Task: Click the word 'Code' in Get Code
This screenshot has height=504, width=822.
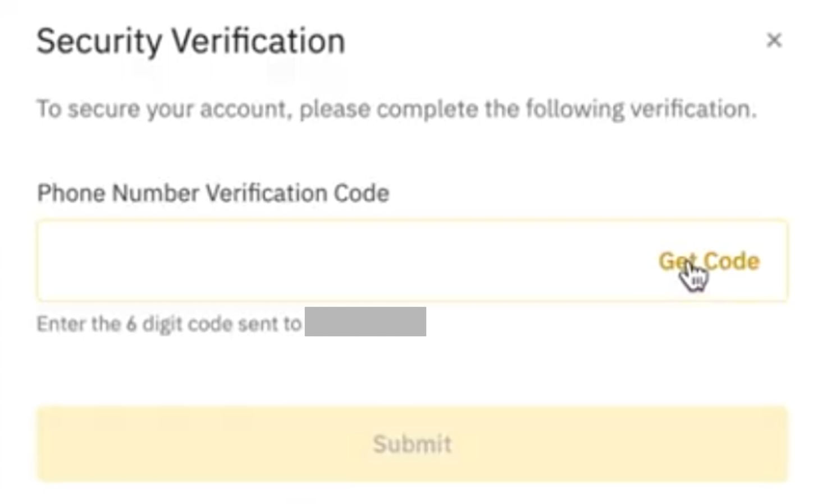Action: click(731, 261)
